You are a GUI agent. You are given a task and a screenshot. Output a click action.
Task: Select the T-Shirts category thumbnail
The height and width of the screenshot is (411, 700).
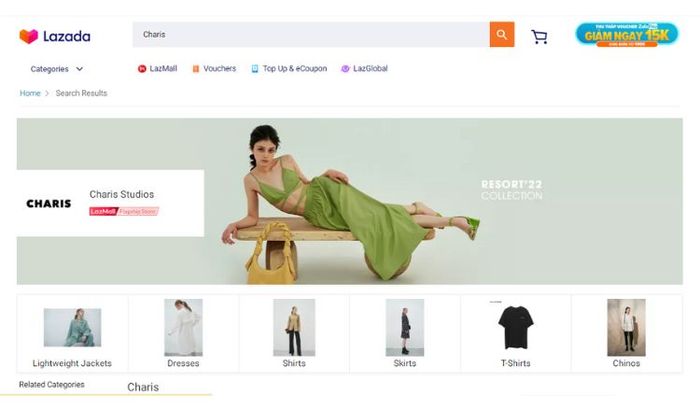(x=516, y=327)
